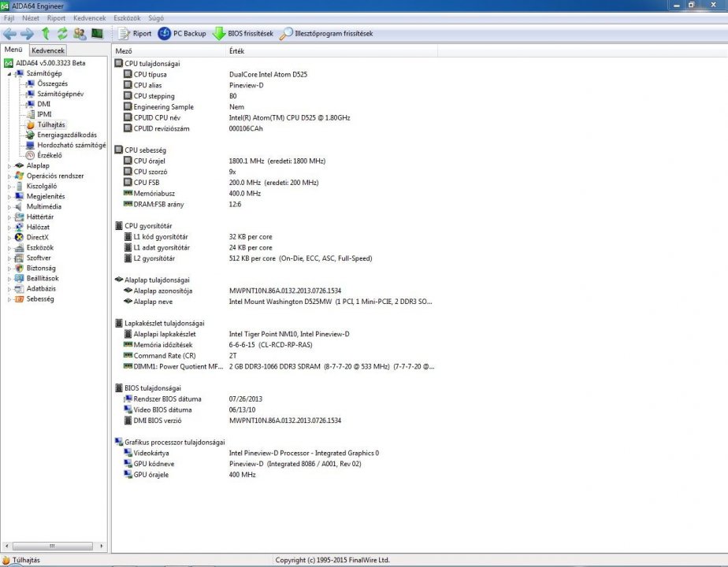Go forward with the blue right arrow
This screenshot has height=567, width=728.
[x=27, y=33]
